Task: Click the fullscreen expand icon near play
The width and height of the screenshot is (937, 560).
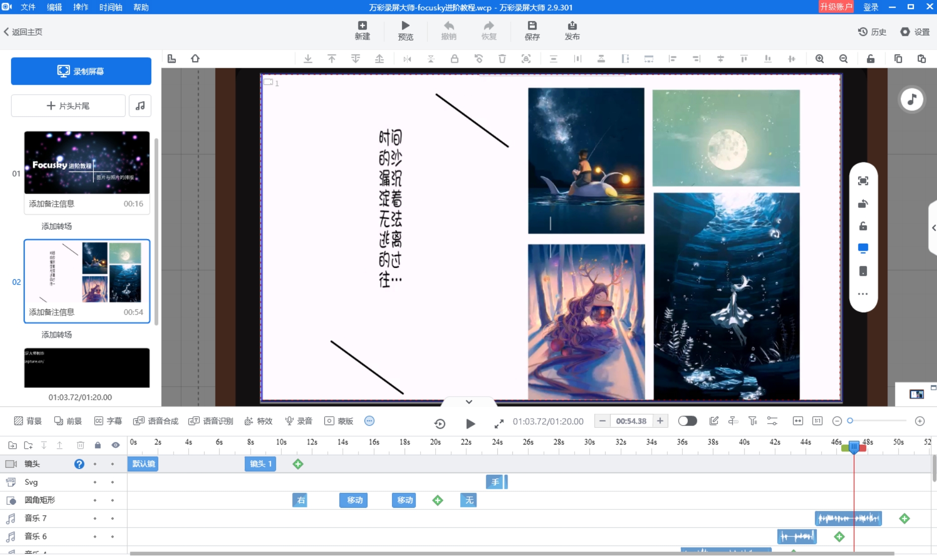Action: coord(499,424)
